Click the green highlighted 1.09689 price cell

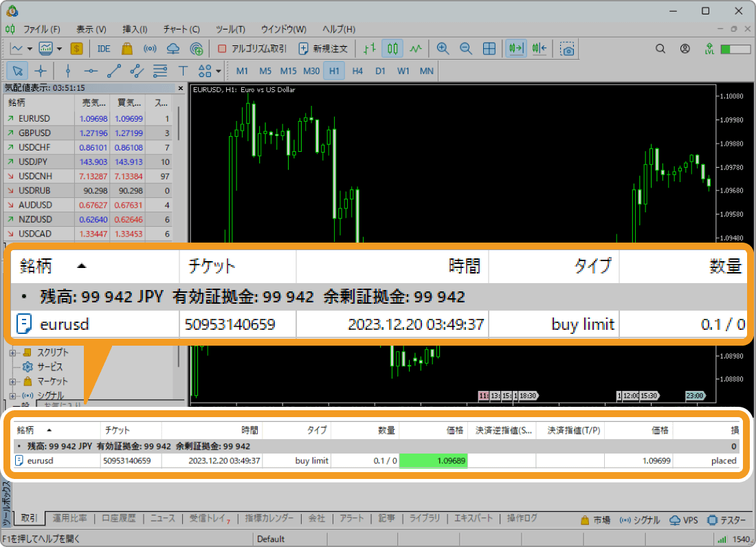click(433, 460)
